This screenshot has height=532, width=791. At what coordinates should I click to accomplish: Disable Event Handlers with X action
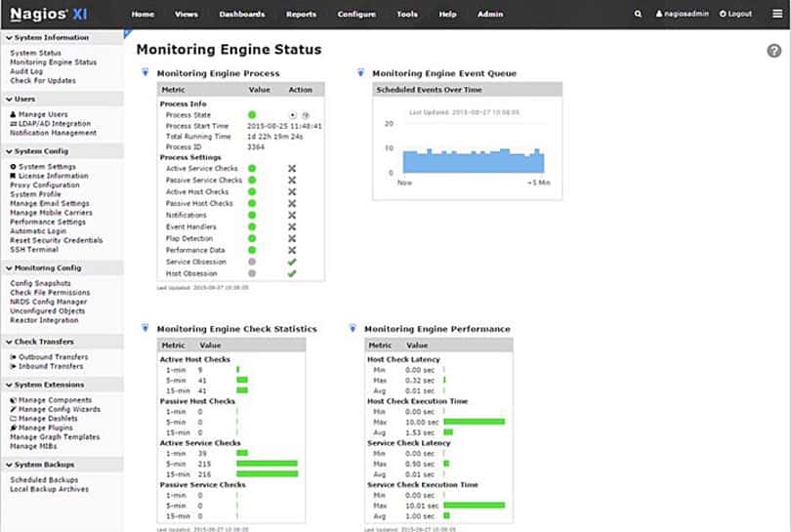point(292,226)
